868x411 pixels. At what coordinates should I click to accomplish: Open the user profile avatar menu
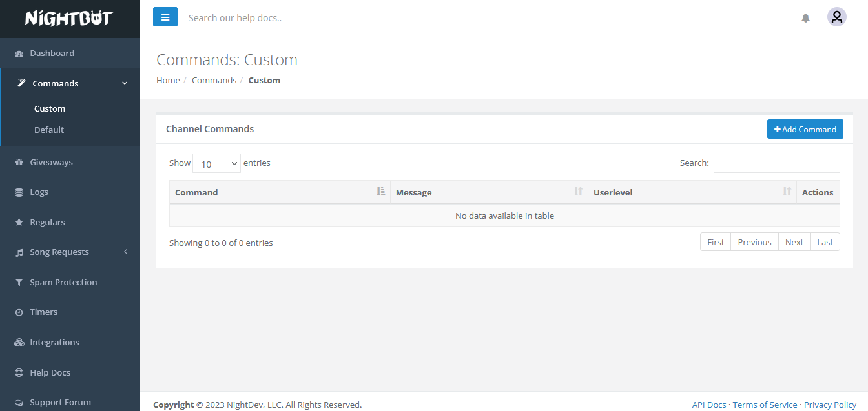(x=836, y=17)
